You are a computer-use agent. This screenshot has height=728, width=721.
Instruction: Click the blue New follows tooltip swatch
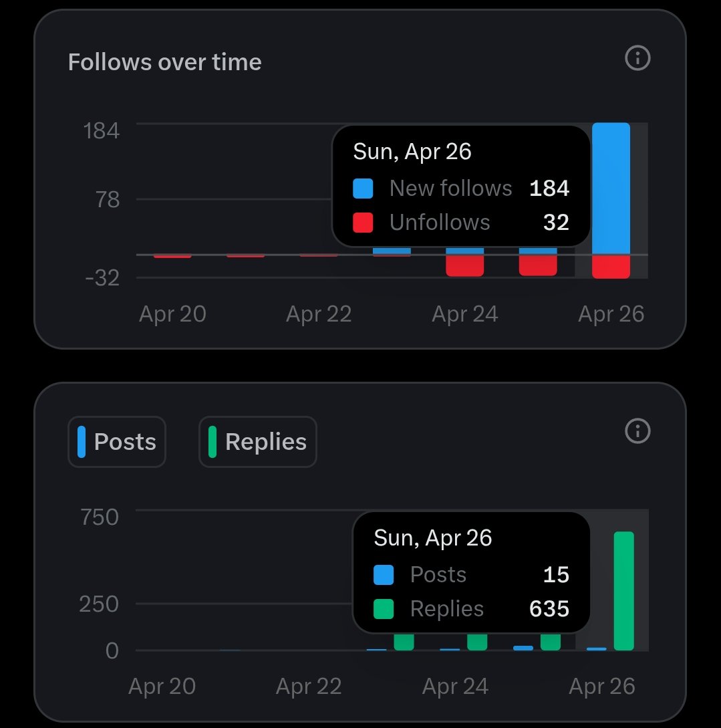(x=363, y=189)
